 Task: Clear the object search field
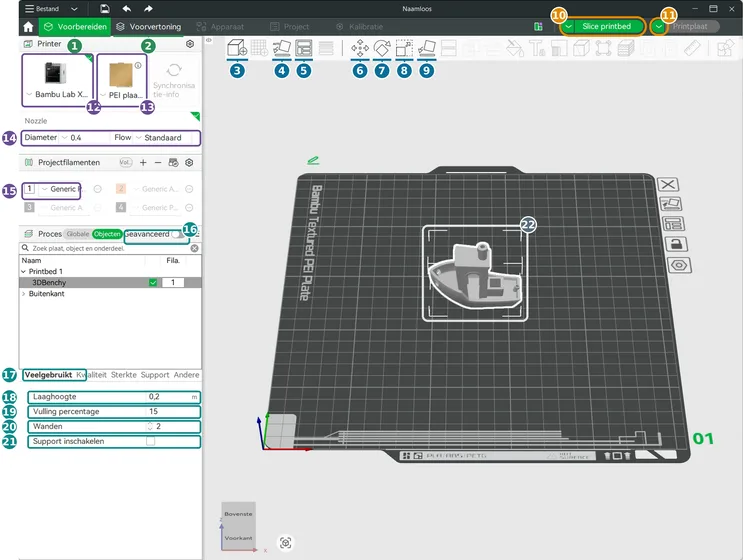pos(194,248)
